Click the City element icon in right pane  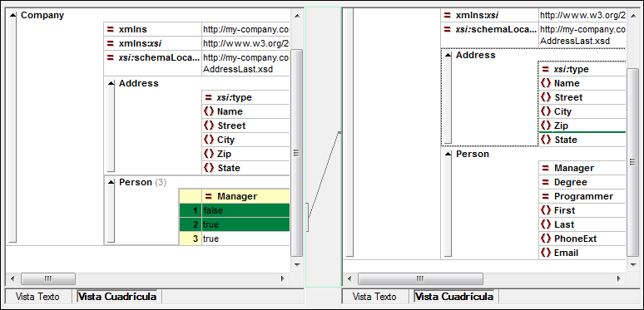[x=546, y=111]
